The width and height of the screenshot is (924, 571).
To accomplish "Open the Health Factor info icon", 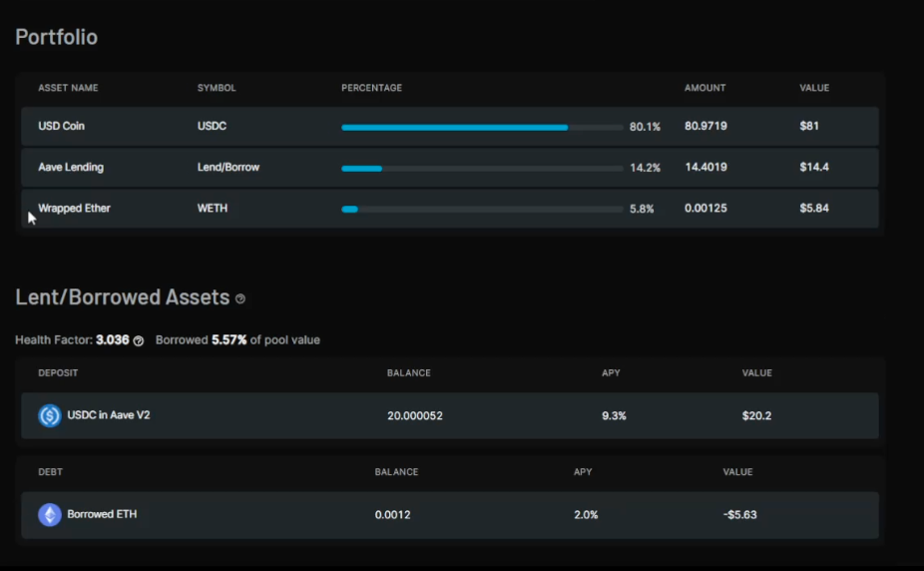I will (x=138, y=340).
